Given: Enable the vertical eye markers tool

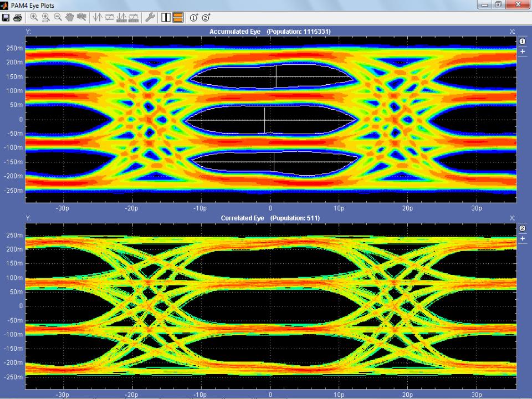Looking at the screenshot, I should point(96,18).
